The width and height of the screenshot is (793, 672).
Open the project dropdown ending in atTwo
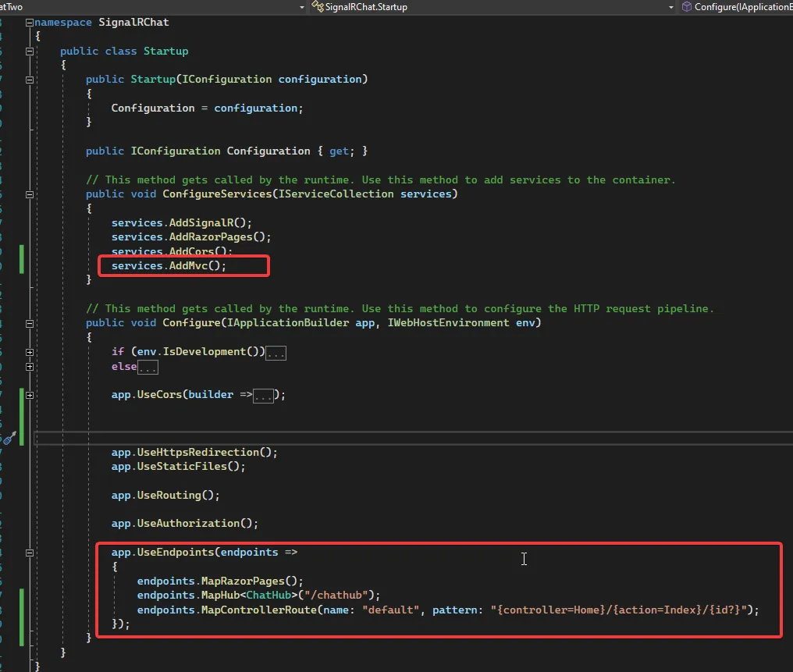tap(301, 7)
